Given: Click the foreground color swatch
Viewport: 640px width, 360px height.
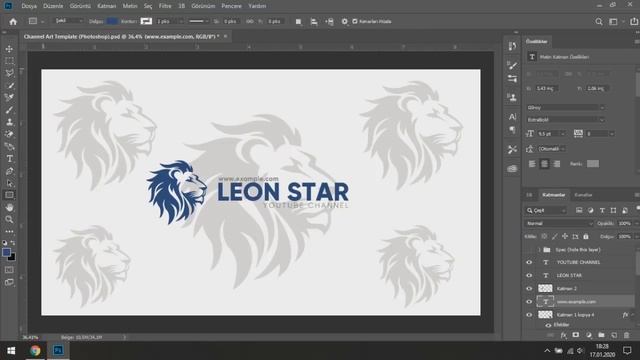Looking at the screenshot, I should click(6, 252).
